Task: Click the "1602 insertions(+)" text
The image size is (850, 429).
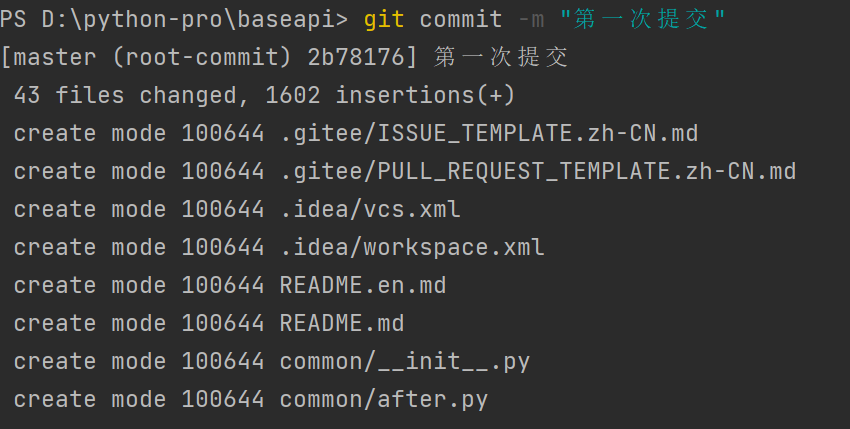Action: point(391,95)
